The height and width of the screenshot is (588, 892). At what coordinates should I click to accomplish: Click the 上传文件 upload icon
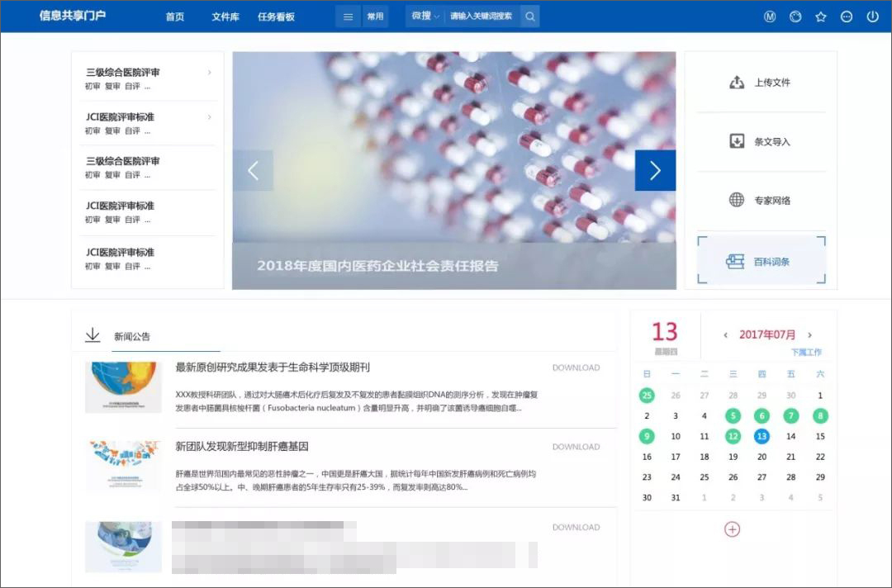[x=737, y=83]
